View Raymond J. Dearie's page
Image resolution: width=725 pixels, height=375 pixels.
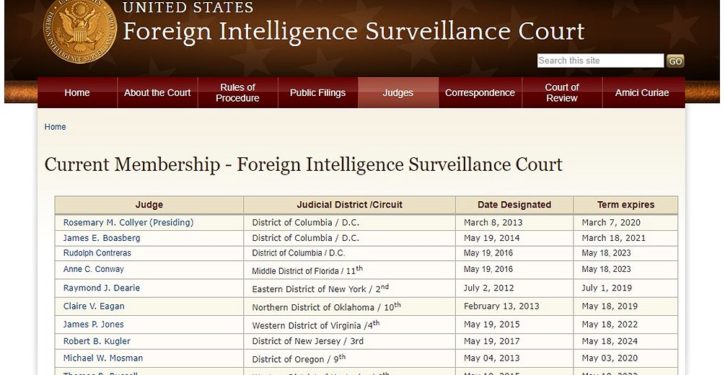click(101, 288)
